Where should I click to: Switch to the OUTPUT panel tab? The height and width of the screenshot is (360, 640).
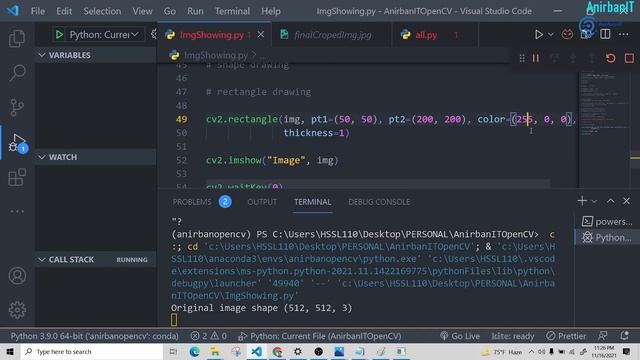click(262, 202)
